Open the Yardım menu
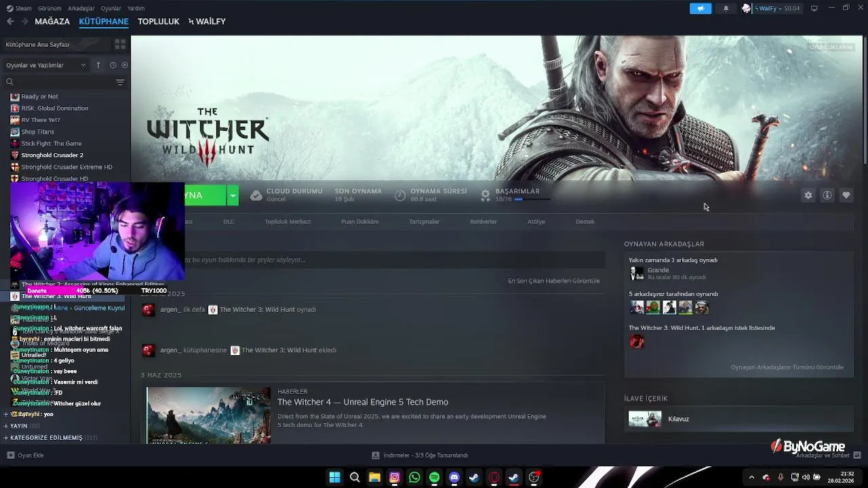 pyautogui.click(x=136, y=8)
